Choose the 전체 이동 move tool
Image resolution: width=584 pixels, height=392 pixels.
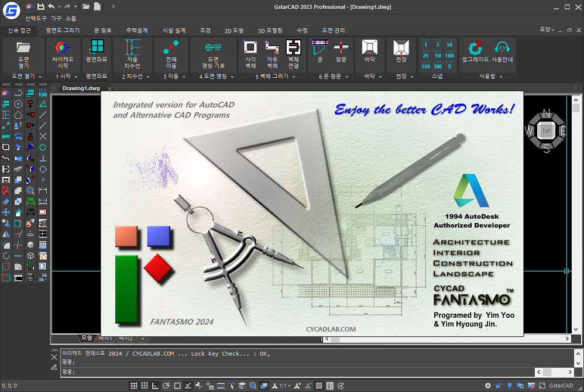[x=171, y=47]
